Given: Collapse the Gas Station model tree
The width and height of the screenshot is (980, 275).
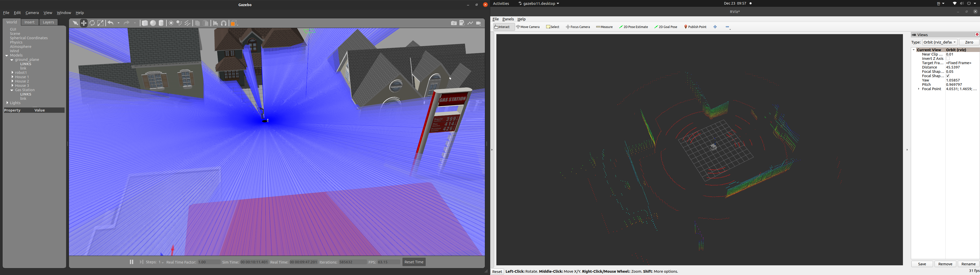Looking at the screenshot, I should [12, 90].
